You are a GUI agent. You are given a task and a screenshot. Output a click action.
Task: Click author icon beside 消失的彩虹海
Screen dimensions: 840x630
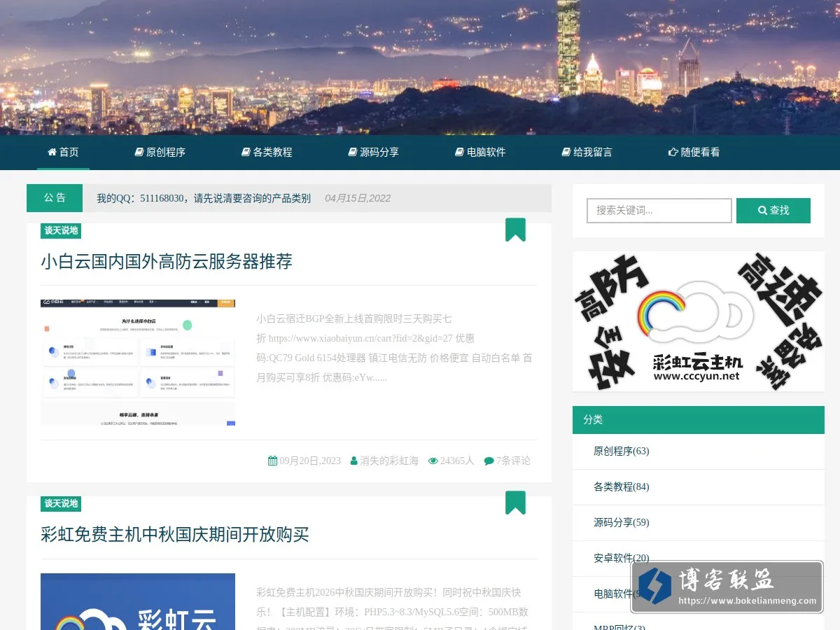pos(354,461)
